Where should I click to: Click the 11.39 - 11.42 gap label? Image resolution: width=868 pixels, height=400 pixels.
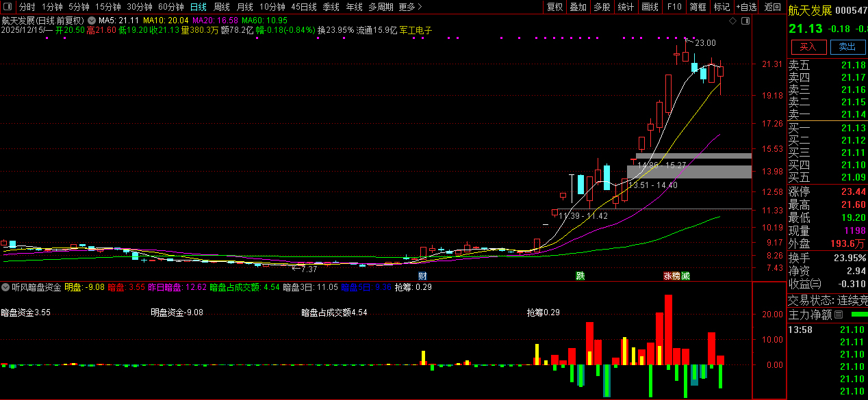click(583, 216)
